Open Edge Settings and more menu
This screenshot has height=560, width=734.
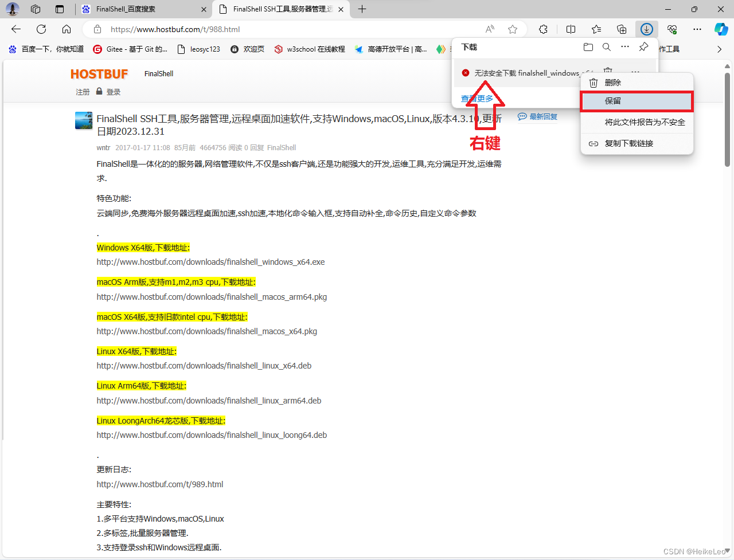click(x=697, y=29)
